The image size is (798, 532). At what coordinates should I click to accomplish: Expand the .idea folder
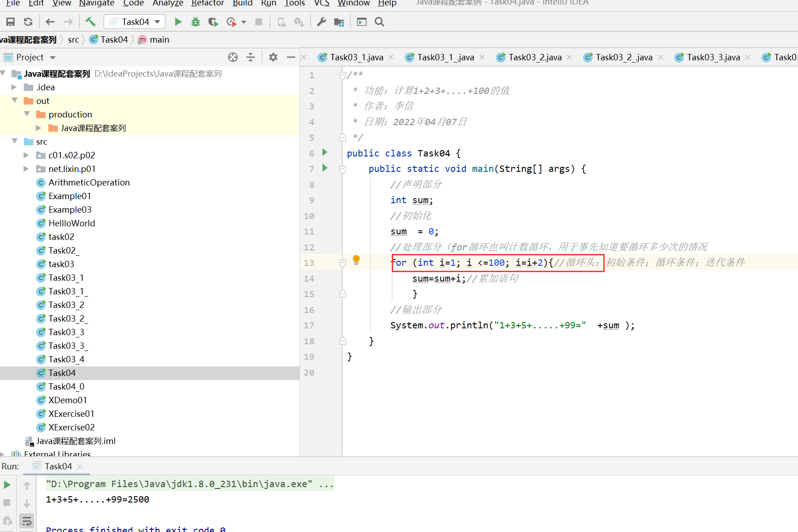tap(14, 87)
